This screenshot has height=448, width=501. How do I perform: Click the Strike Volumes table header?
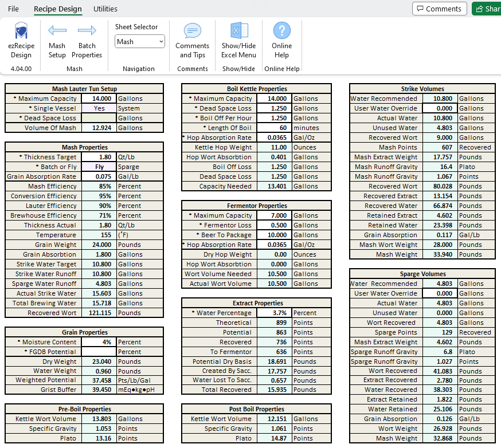[x=422, y=89]
